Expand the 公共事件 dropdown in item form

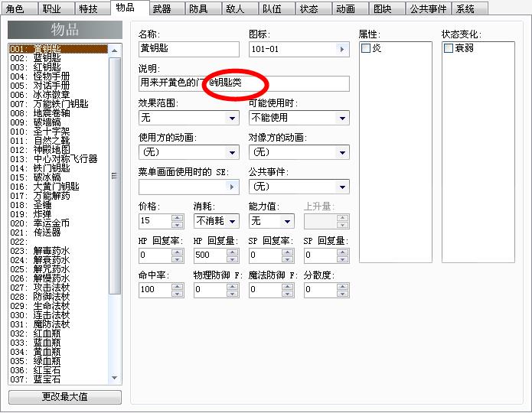342,187
